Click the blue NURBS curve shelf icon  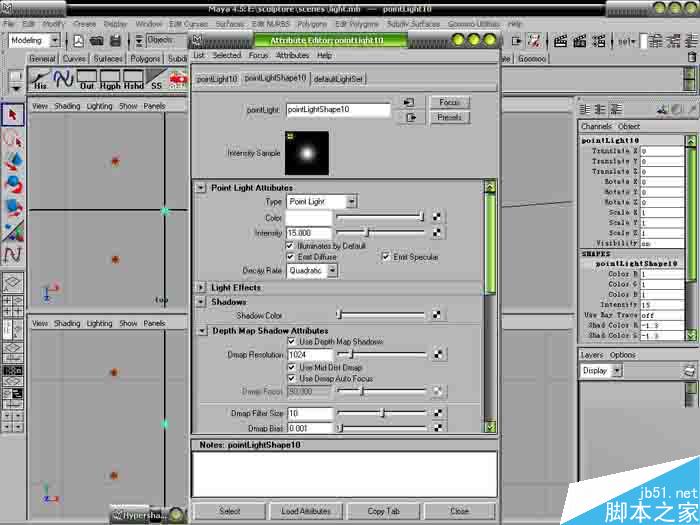point(63,79)
